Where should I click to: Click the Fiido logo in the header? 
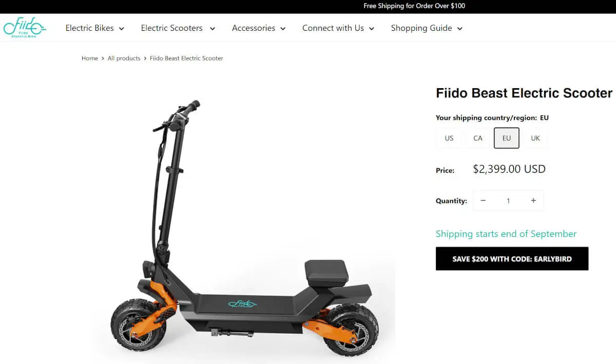(x=25, y=28)
